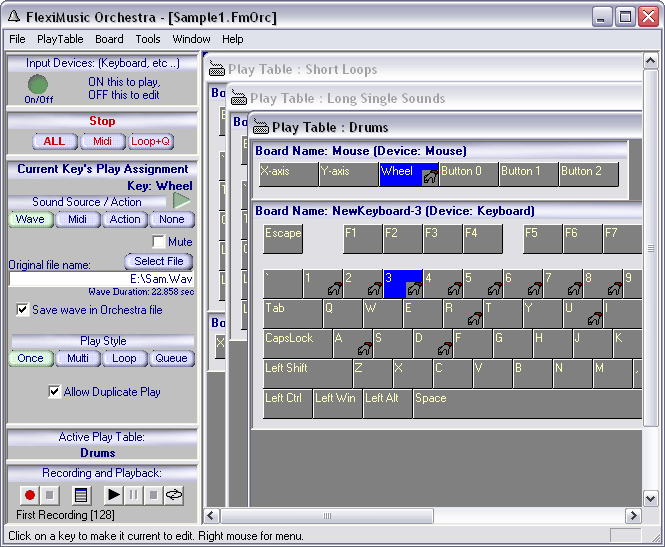Set play style to Loop
Screen dimensions: 665x547
(x=124, y=358)
